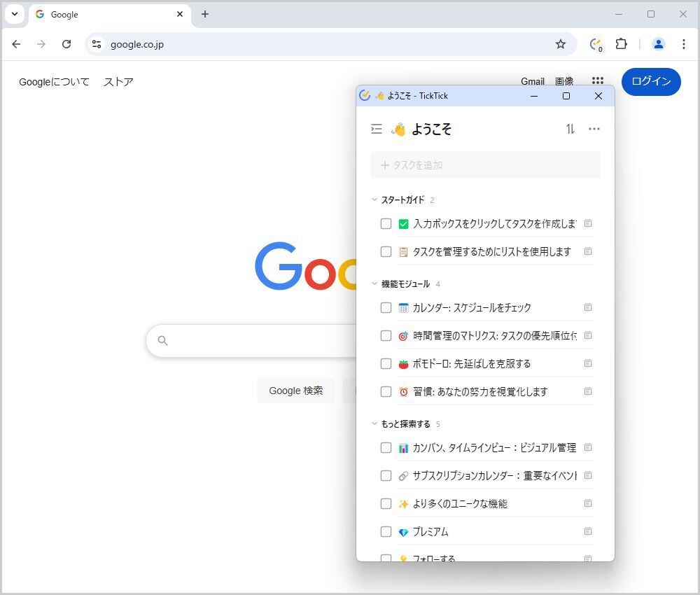Reload the Google page
The width and height of the screenshot is (700, 595).
[66, 43]
